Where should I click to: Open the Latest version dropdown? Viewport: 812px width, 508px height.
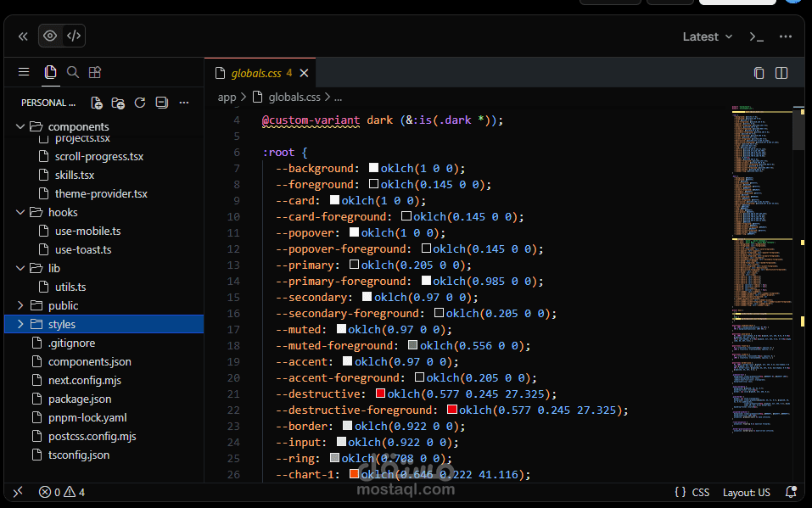(707, 36)
